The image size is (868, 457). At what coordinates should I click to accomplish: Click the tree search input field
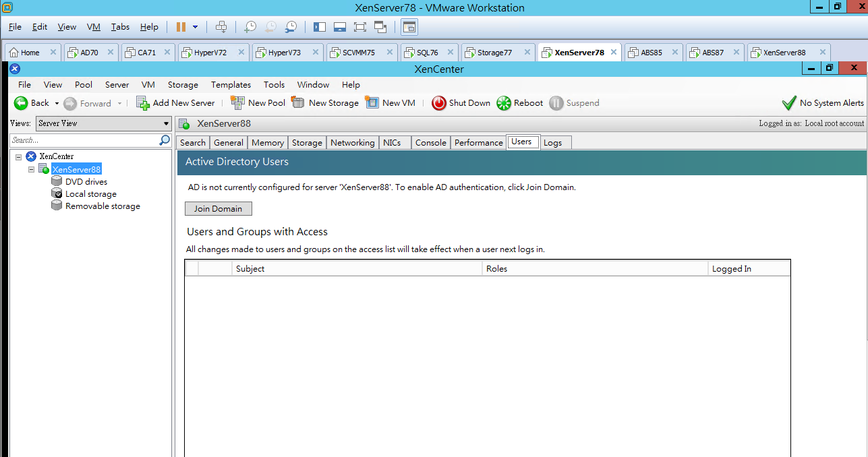pyautogui.click(x=84, y=140)
